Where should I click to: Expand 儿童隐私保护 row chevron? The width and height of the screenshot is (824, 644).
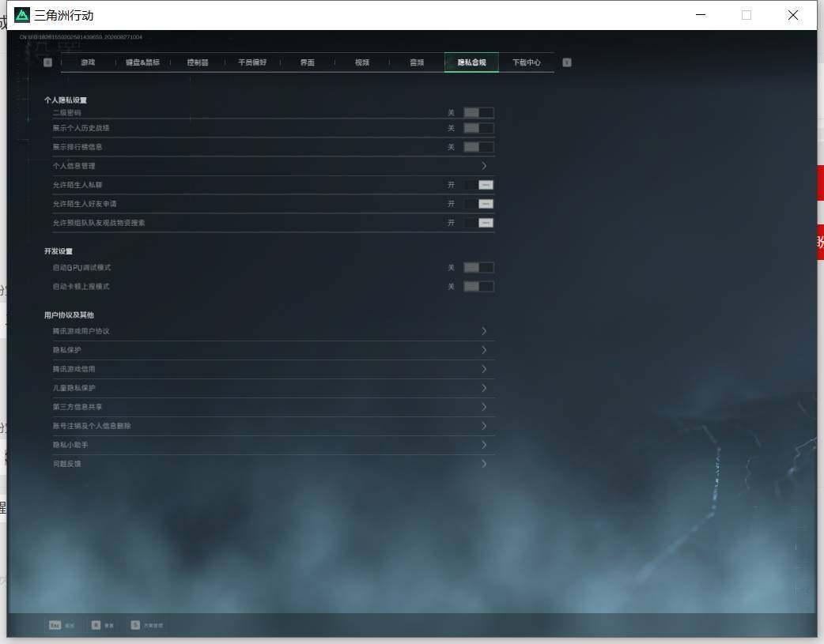484,388
